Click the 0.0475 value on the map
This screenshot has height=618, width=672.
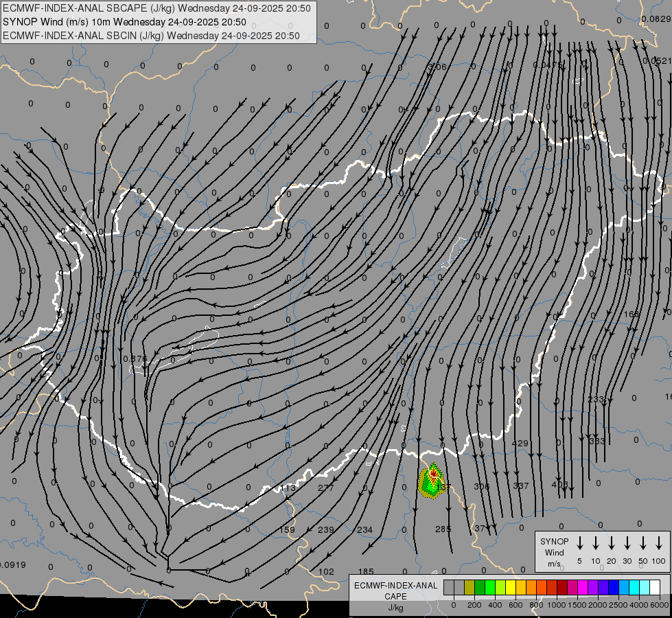(x=547, y=65)
